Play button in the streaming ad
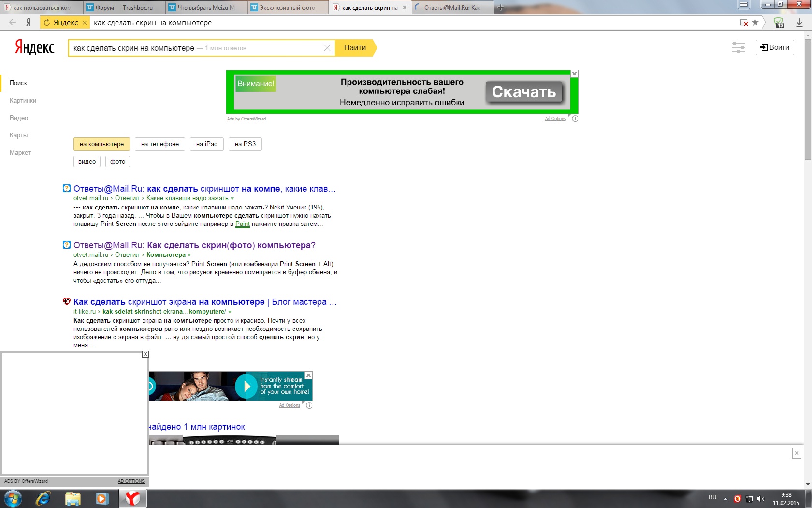The height and width of the screenshot is (508, 812). [x=247, y=386]
